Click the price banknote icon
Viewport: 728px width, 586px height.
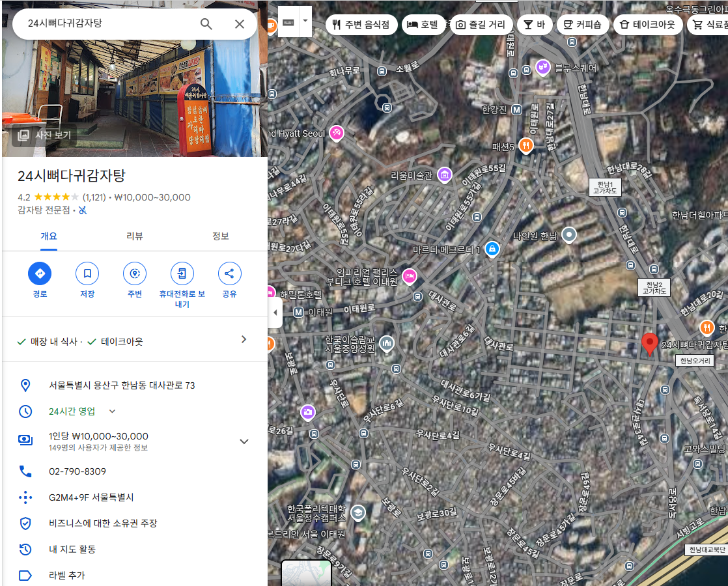coord(25,439)
